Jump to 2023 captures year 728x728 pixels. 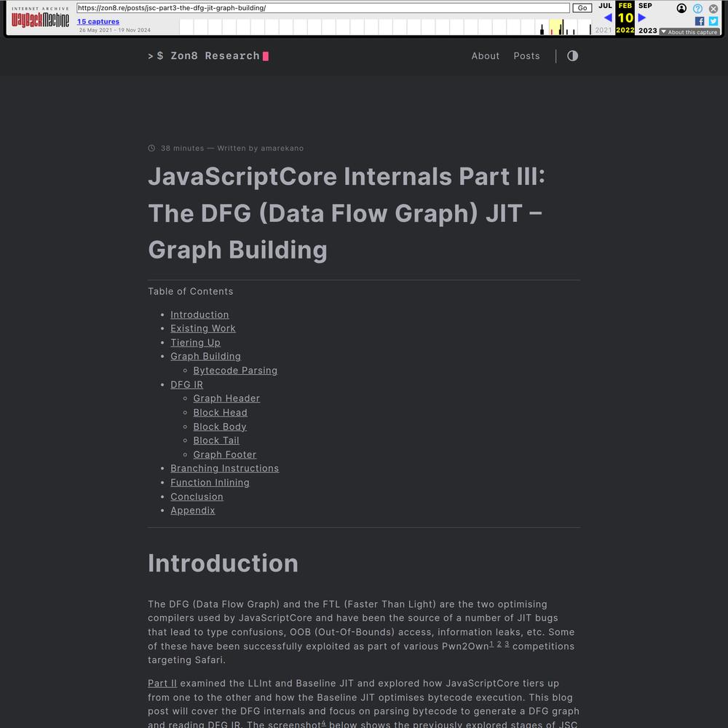click(x=648, y=30)
